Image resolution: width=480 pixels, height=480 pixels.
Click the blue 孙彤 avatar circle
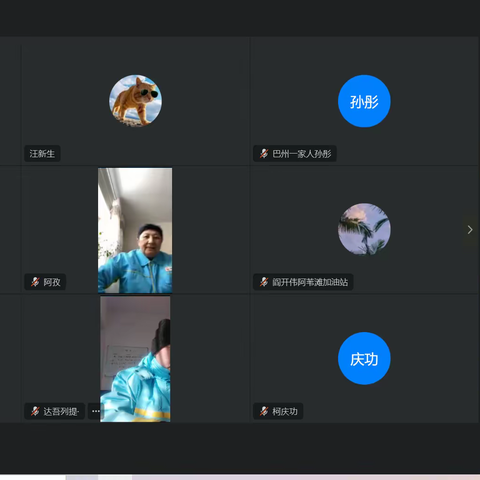(x=364, y=101)
